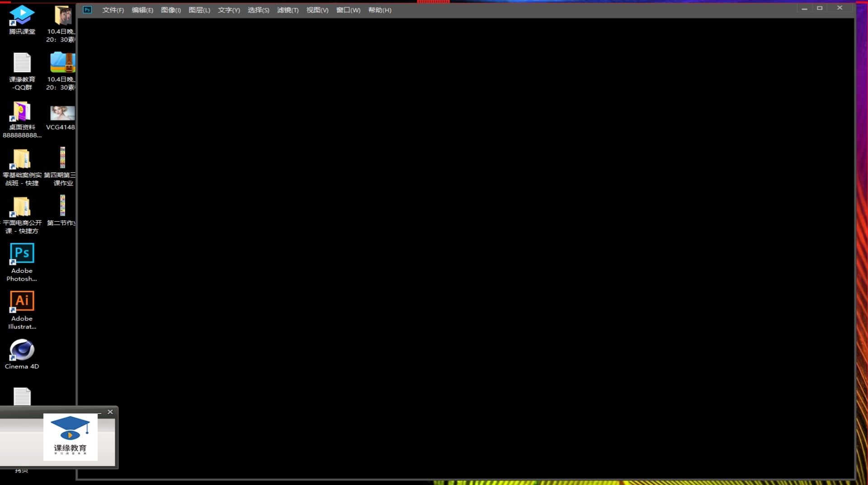The width and height of the screenshot is (868, 485).
Task: Select the blank document icon above the popup
Action: pos(22,396)
